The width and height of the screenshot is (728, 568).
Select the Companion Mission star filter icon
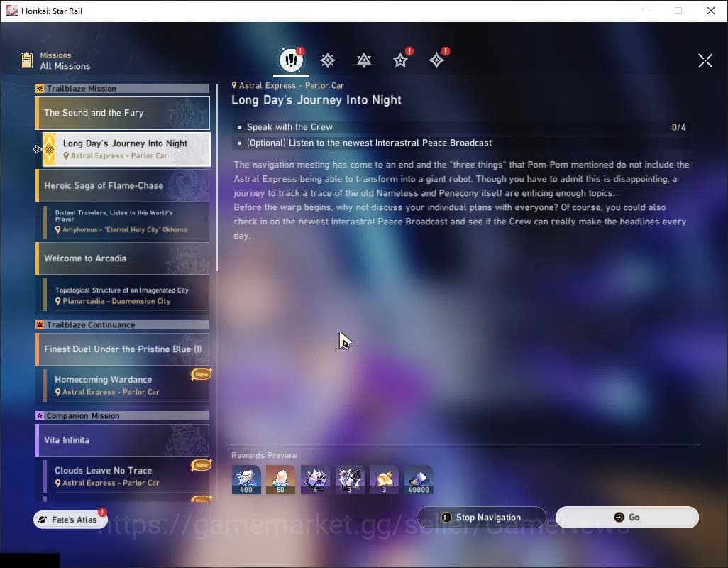(401, 60)
